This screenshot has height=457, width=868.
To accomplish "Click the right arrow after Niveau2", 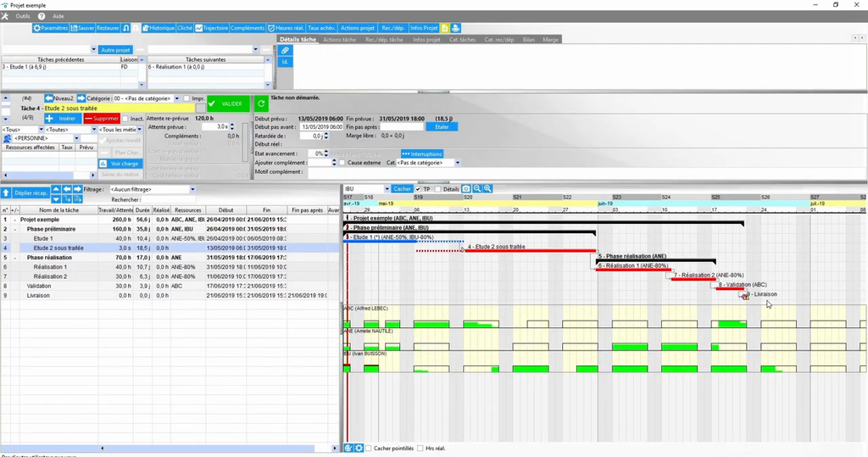I will click(81, 98).
